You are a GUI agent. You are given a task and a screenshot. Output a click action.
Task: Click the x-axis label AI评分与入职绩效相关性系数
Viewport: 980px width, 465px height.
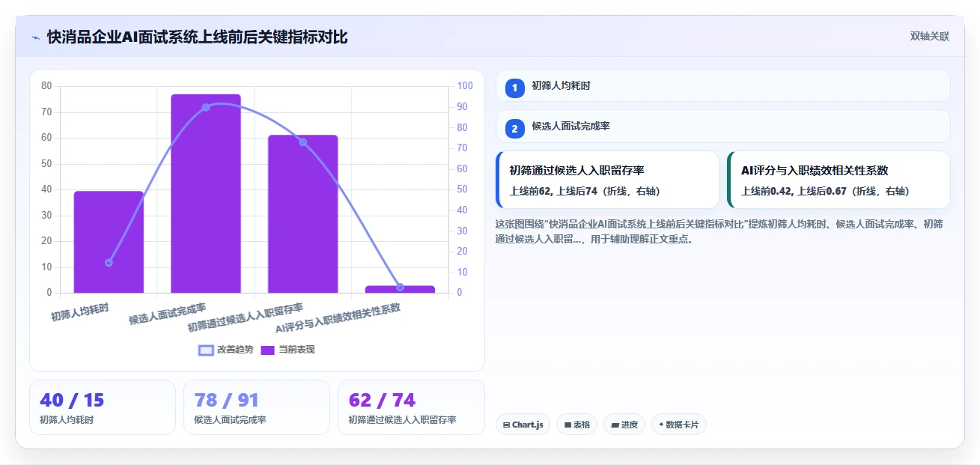(338, 318)
